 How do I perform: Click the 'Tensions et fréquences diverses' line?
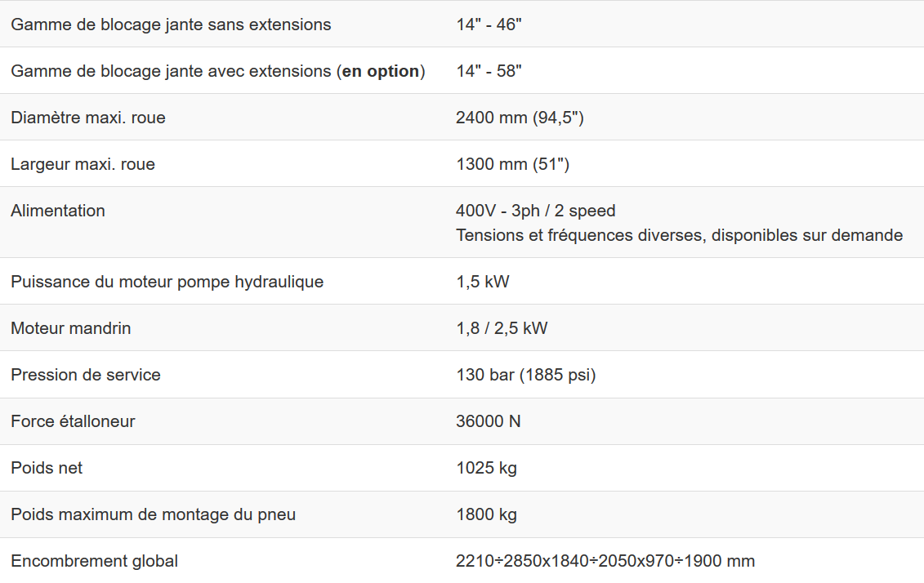click(679, 235)
